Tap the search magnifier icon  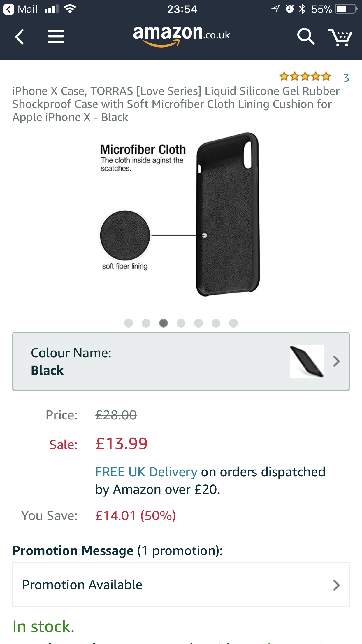306,36
